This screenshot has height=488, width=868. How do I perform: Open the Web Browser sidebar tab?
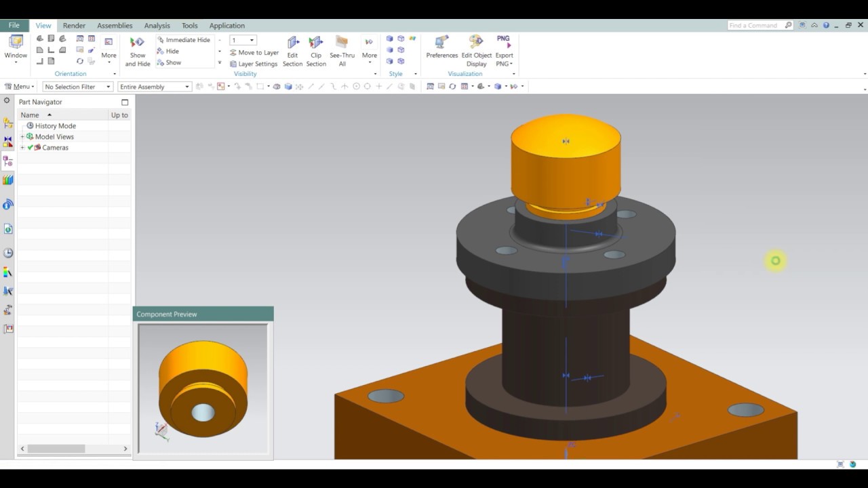coord(8,229)
